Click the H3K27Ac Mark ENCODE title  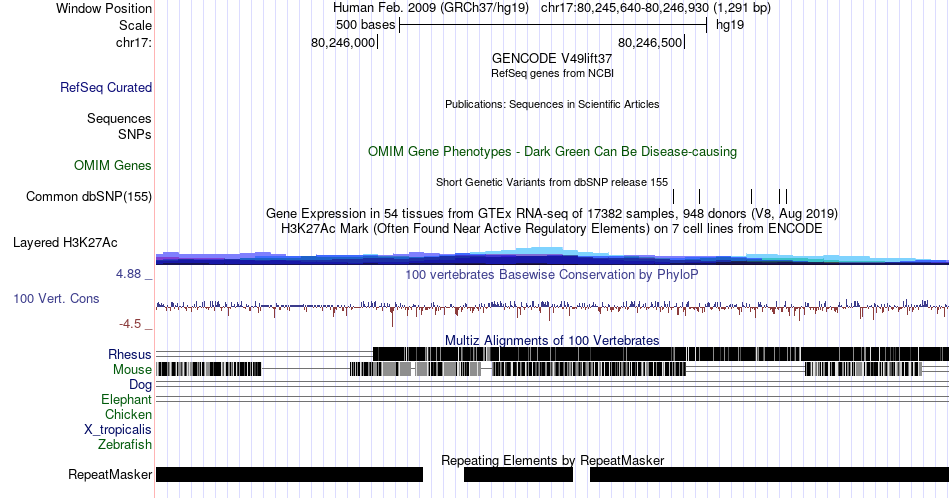(x=552, y=228)
